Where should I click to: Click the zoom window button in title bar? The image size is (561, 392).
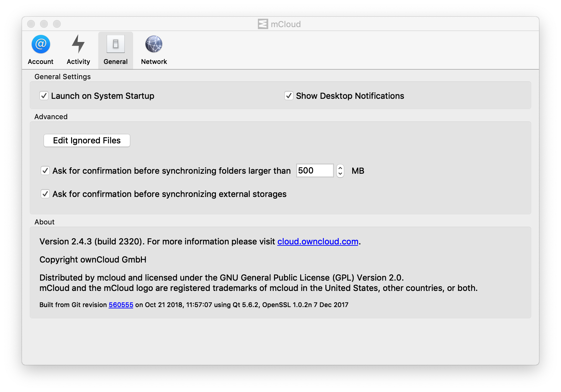(57, 24)
